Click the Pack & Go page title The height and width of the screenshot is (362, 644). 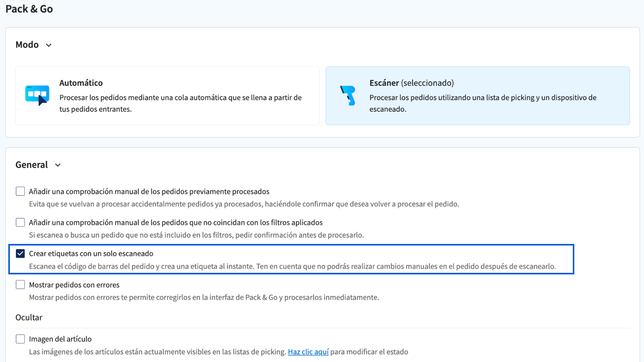point(29,9)
